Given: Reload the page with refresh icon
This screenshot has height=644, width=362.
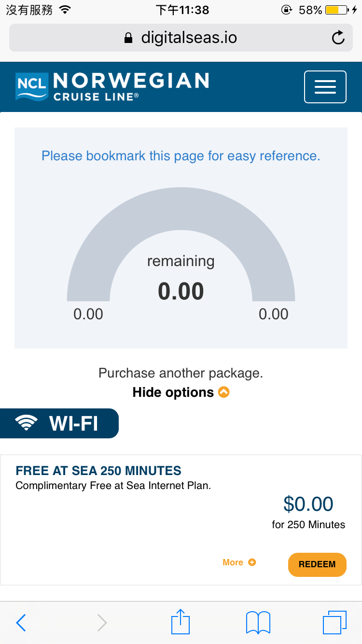Looking at the screenshot, I should point(338,38).
